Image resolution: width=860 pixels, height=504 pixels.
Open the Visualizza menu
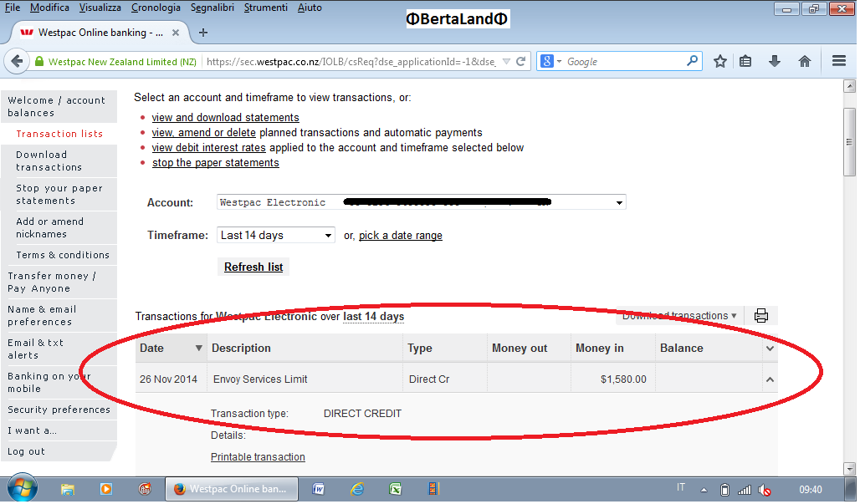coord(100,8)
